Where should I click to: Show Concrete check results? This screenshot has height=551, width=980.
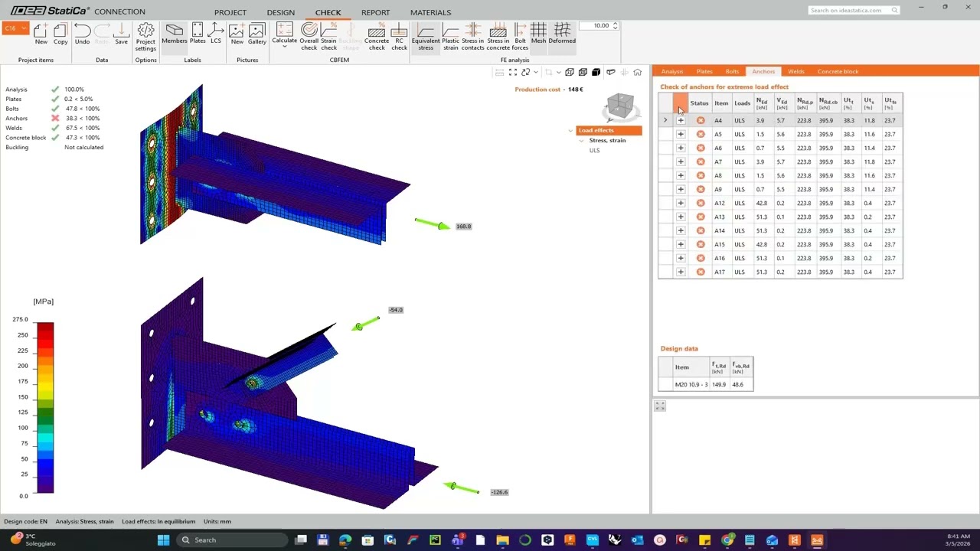click(377, 37)
